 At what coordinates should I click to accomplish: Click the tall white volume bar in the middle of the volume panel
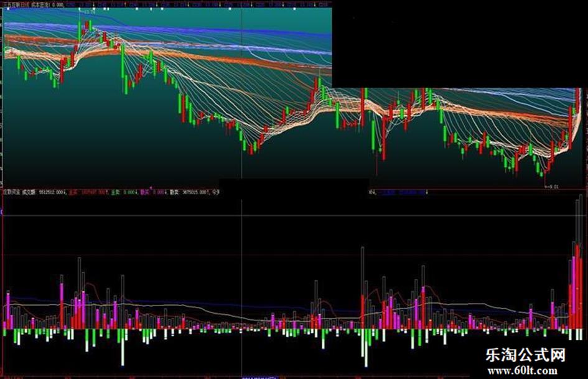(x=363, y=288)
